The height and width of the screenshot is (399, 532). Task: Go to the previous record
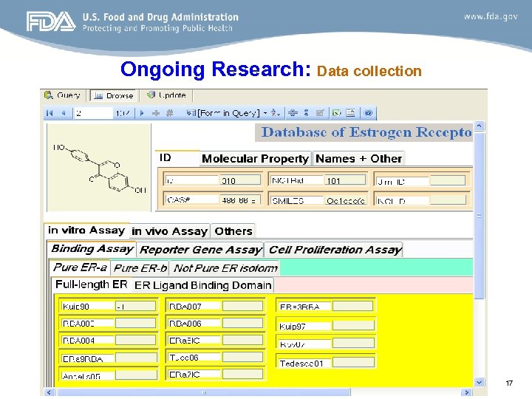click(64, 113)
